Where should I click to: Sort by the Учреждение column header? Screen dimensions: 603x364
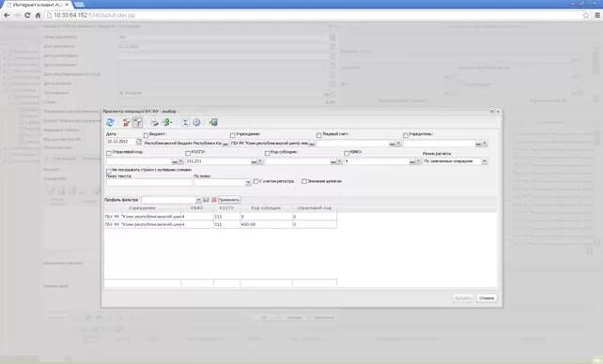143,208
